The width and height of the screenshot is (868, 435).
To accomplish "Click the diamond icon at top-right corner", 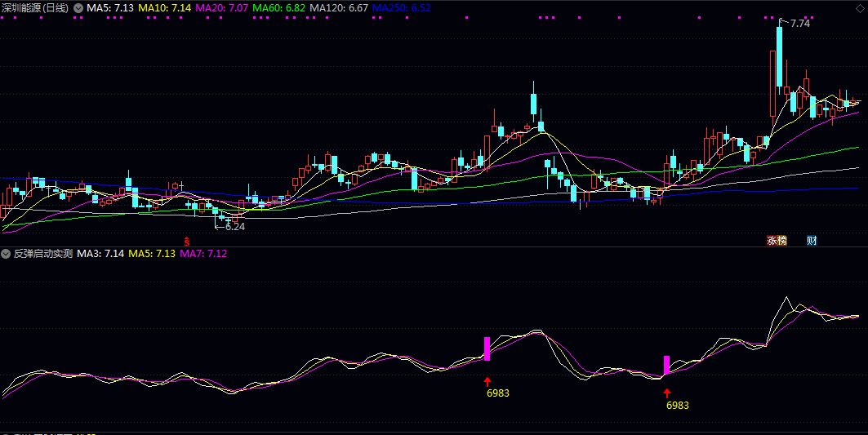I will tap(861, 8).
